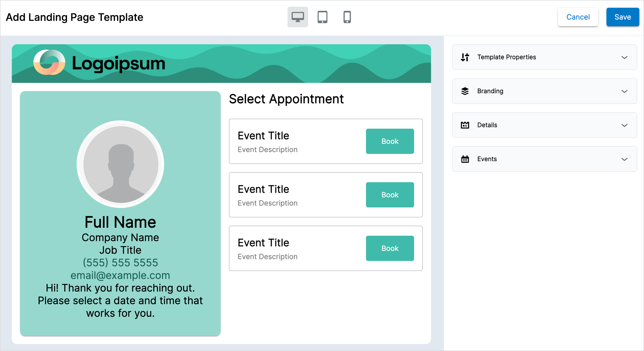Click the Details calendar icon
Viewport: 644px width, 351px height.
(465, 125)
